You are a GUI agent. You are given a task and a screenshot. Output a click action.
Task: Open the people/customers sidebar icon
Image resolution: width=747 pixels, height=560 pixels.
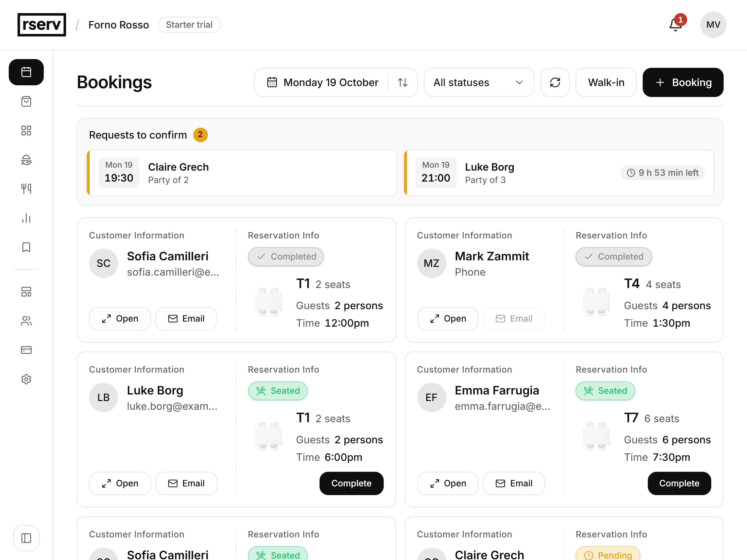pyautogui.click(x=26, y=321)
